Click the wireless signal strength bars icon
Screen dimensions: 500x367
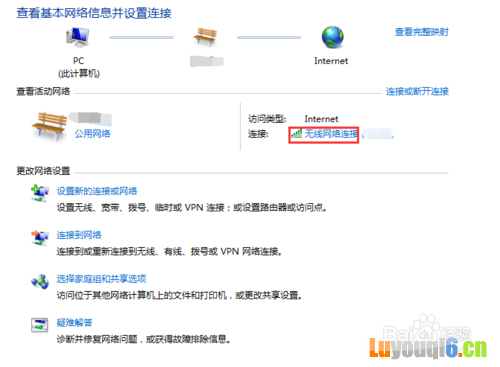(x=296, y=134)
